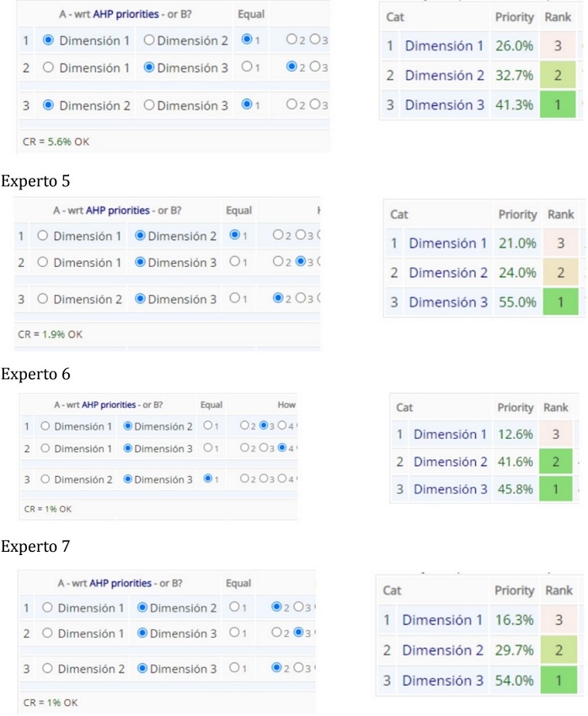Pick Dimensión 1 in Experto 7 row 1
The height and width of the screenshot is (716, 588).
(x=47, y=607)
